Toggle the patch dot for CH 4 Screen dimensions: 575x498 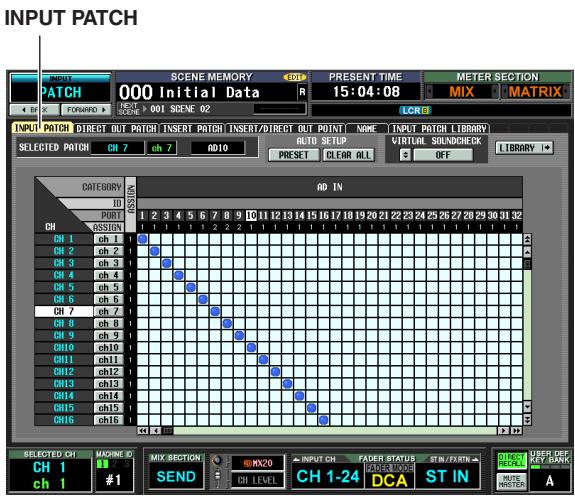pos(179,275)
